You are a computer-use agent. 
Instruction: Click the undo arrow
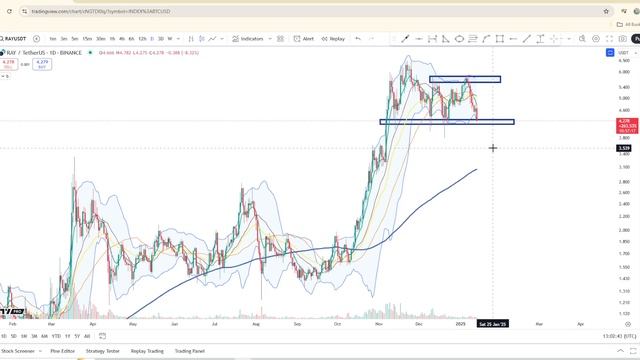pos(358,39)
